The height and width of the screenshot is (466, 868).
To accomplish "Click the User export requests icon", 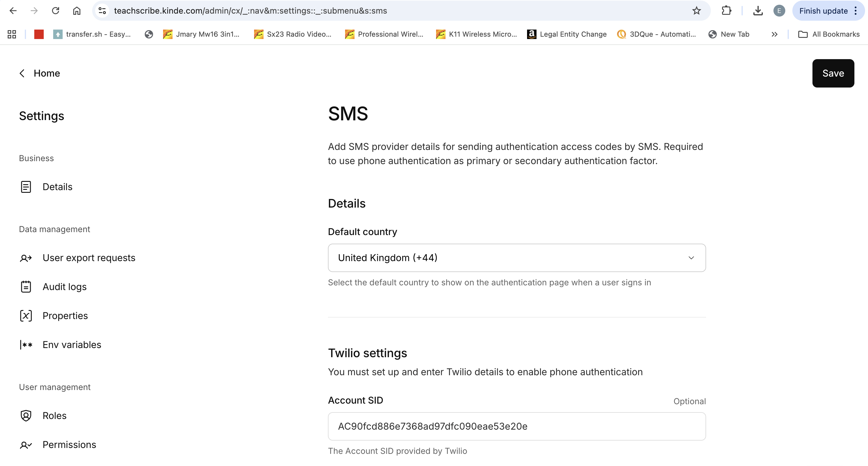I will [x=26, y=258].
